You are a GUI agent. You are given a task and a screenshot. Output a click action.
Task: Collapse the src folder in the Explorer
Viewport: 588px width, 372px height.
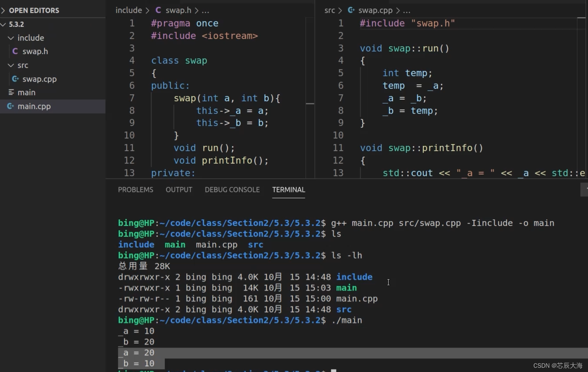[11, 65]
